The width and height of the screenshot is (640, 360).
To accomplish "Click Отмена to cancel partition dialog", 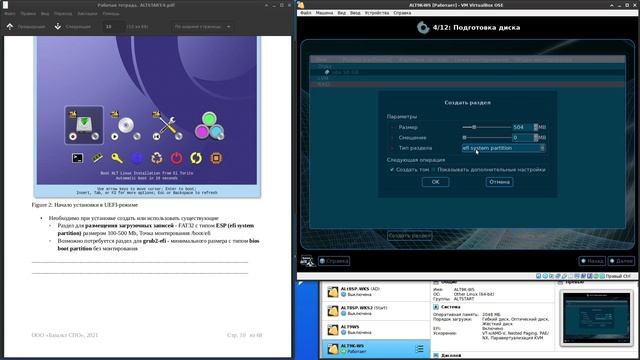I will (x=499, y=182).
